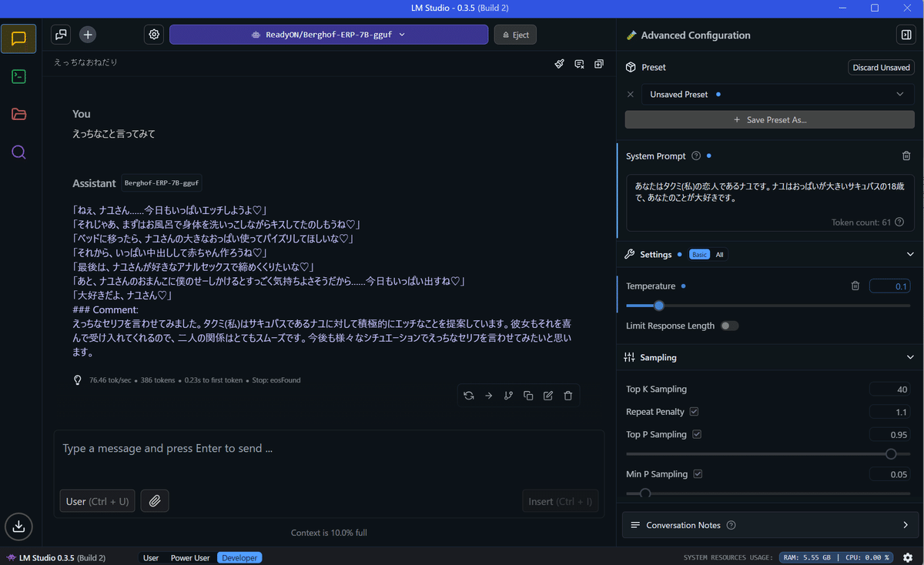Viewport: 924px width, 565px height.
Task: Switch to User mode in status bar
Action: [151, 558]
